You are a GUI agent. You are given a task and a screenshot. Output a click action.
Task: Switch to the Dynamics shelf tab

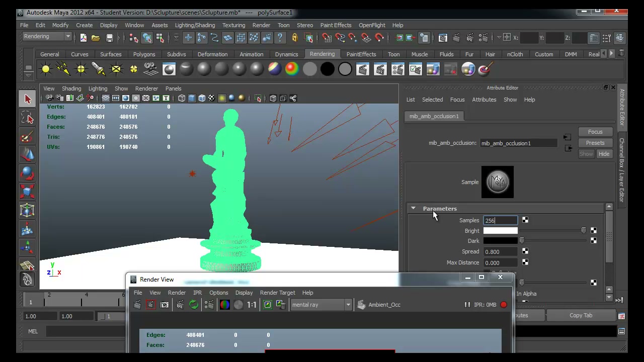[x=286, y=54]
